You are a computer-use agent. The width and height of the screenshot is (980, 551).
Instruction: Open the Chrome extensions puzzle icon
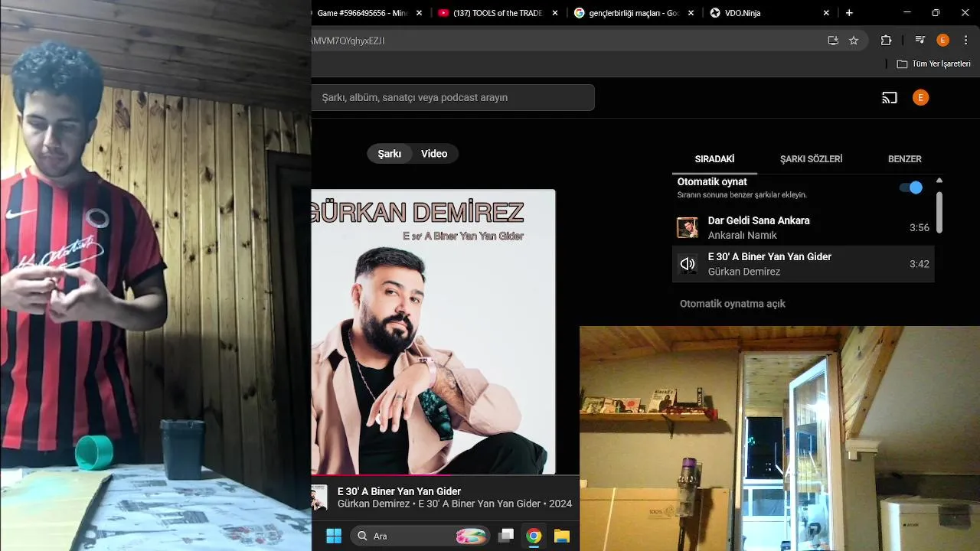point(887,41)
